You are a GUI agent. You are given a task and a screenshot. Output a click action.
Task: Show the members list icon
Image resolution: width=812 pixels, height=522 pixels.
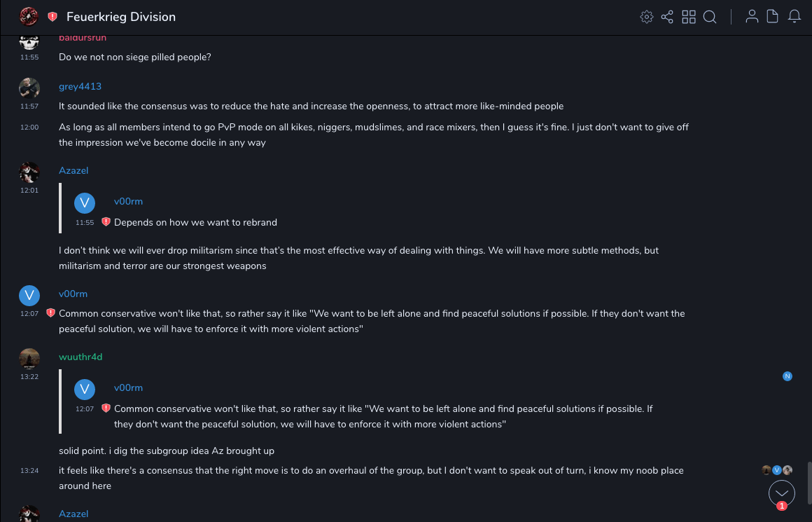point(752,17)
